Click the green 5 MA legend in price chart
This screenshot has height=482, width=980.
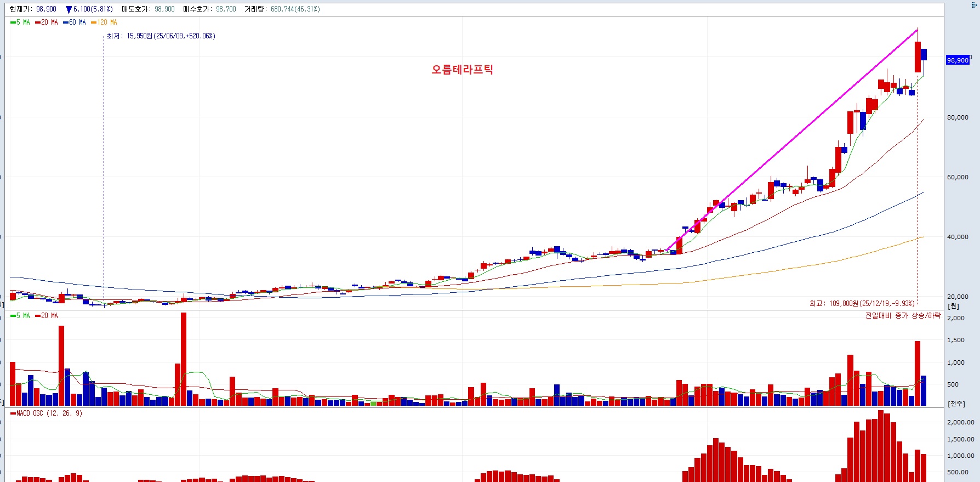pyautogui.click(x=20, y=22)
